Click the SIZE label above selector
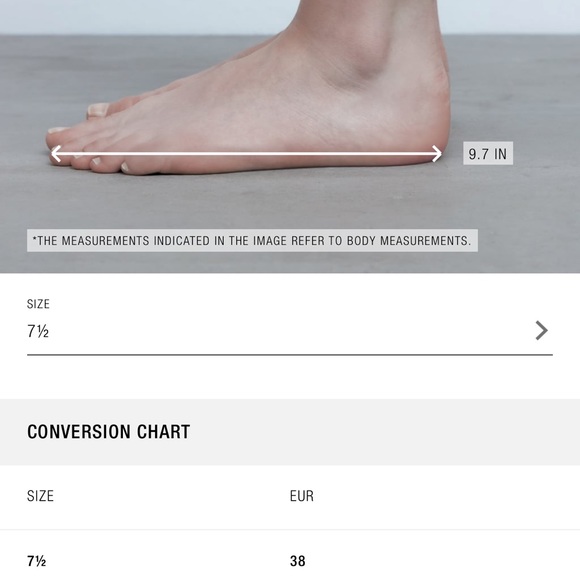Screen dimensions: 580x580 [38, 304]
